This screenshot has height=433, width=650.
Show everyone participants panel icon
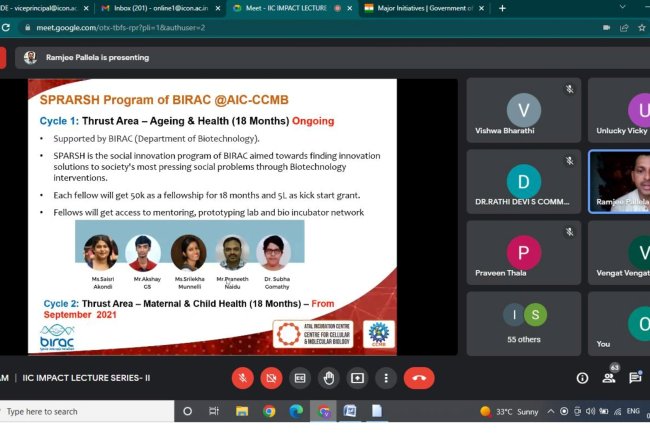click(609, 378)
